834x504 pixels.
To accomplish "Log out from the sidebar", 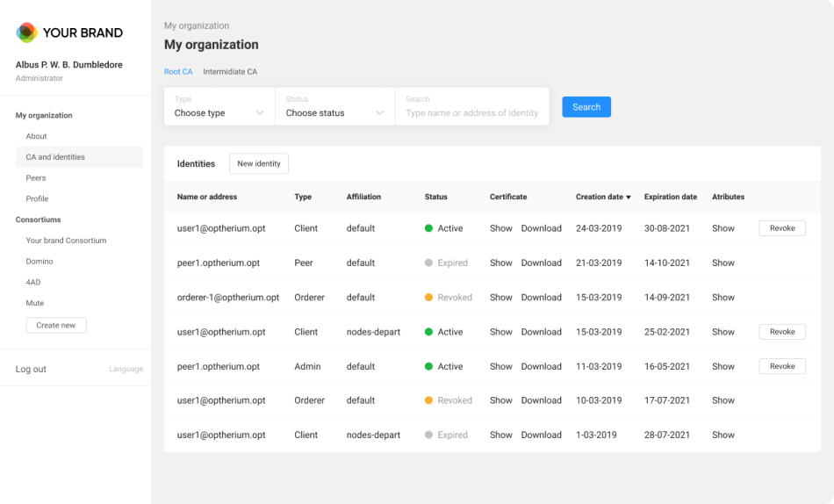I will click(31, 369).
